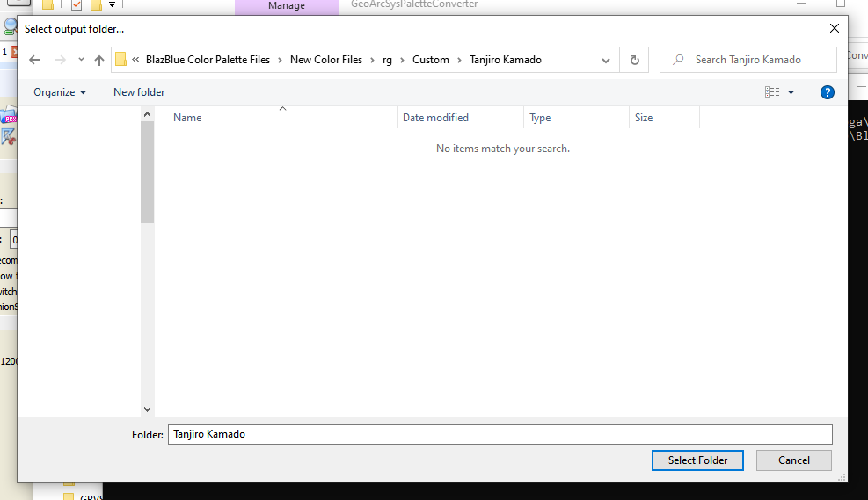Change the view layout icon

[771, 92]
